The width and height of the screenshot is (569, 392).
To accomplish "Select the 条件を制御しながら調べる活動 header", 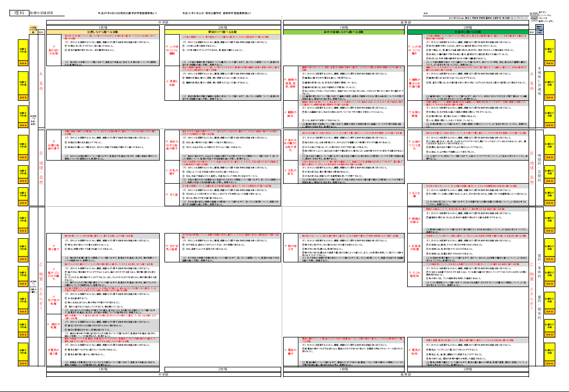I will click(x=344, y=32).
